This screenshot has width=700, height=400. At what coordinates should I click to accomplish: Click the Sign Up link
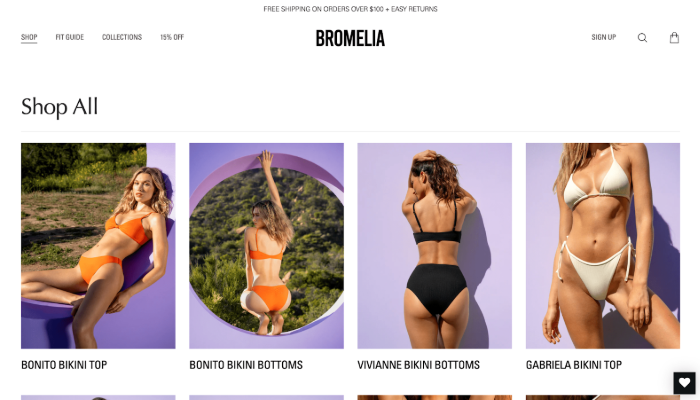pos(604,37)
